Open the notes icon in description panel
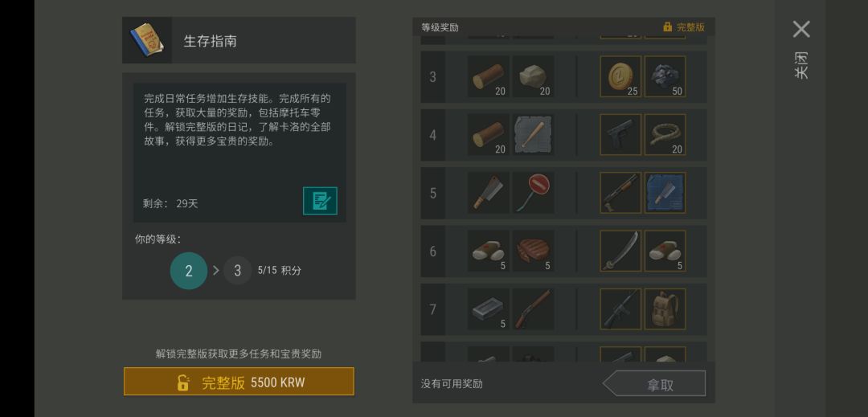The image size is (868, 417). (x=320, y=201)
